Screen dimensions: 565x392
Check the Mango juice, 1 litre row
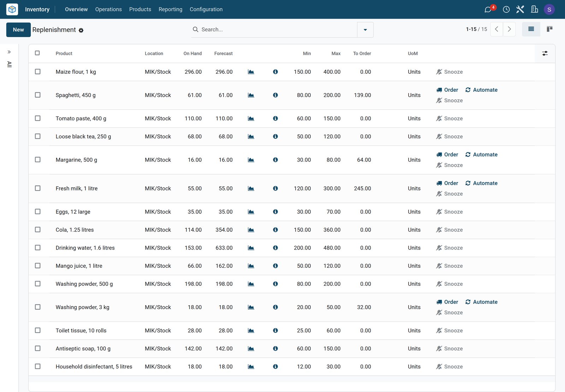tap(38, 266)
